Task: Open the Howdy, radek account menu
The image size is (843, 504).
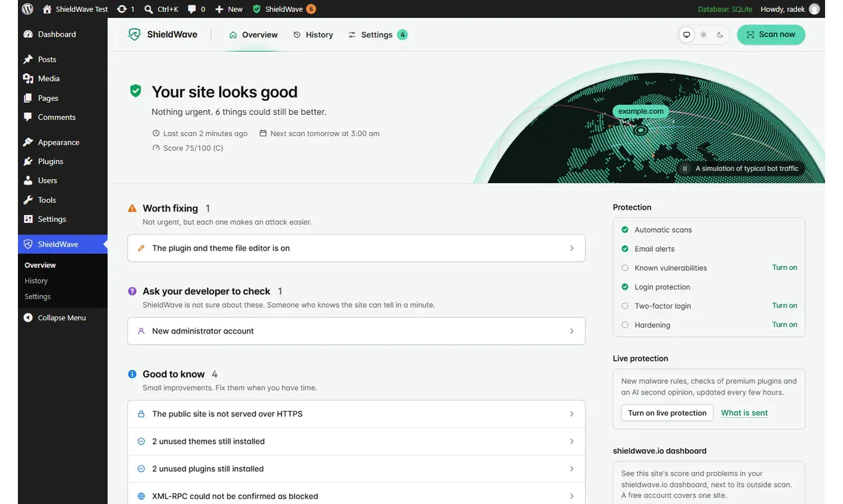Action: click(789, 9)
